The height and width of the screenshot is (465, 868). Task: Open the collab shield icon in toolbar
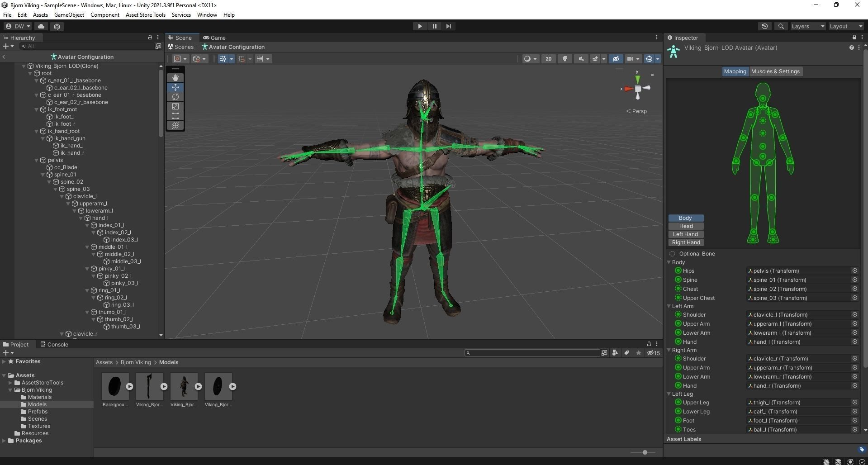(x=57, y=26)
